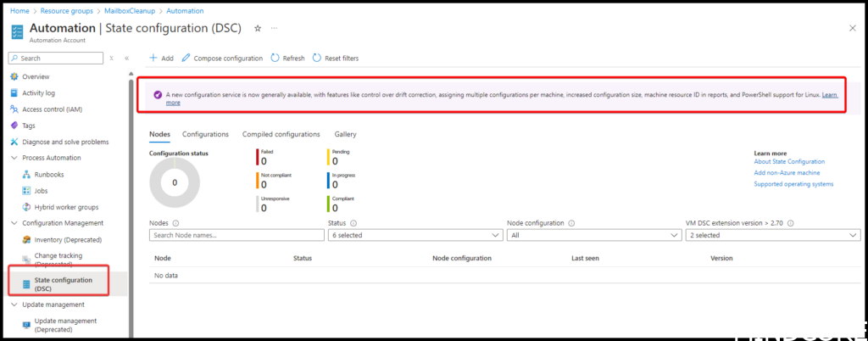This screenshot has height=341, width=868.
Task: Click Compose configuration button
Action: 222,59
